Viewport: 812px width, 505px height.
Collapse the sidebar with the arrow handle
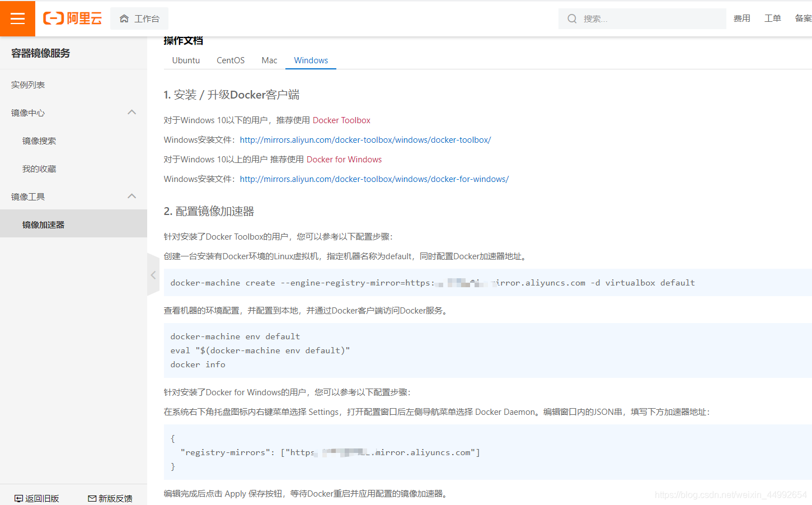153,275
